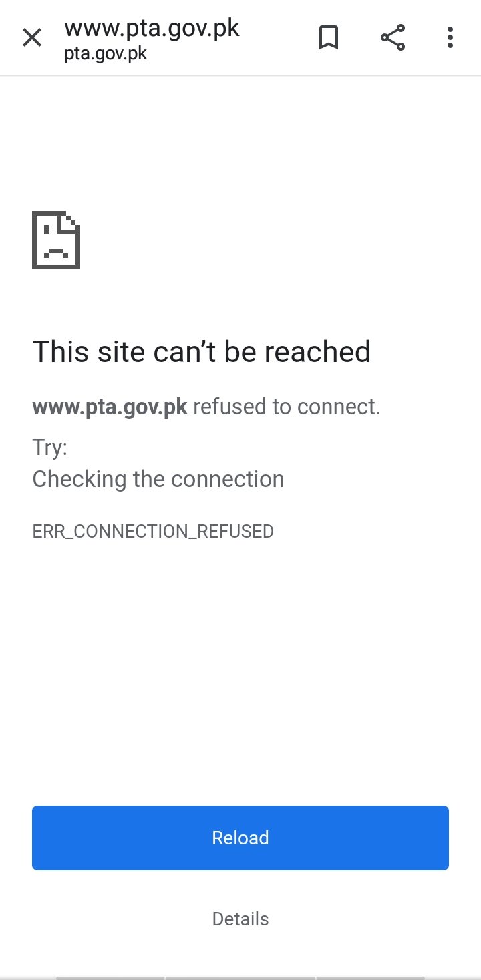Select the ERR_CONNECTION_REFUSED error code
The width and height of the screenshot is (481, 980).
pos(153,532)
